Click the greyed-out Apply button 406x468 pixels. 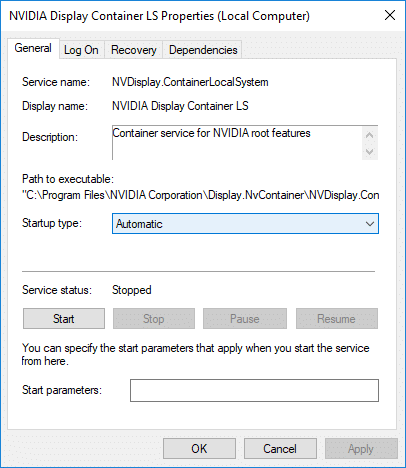[361, 449]
